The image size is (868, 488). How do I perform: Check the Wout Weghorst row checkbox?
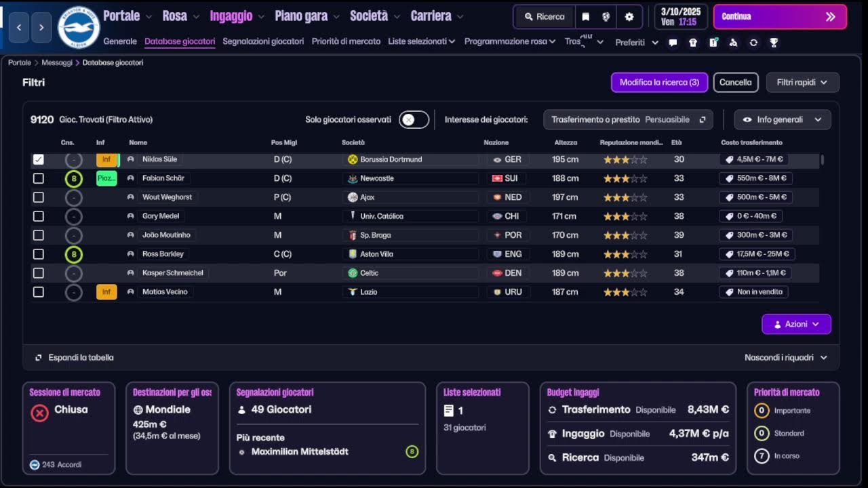pos(39,197)
